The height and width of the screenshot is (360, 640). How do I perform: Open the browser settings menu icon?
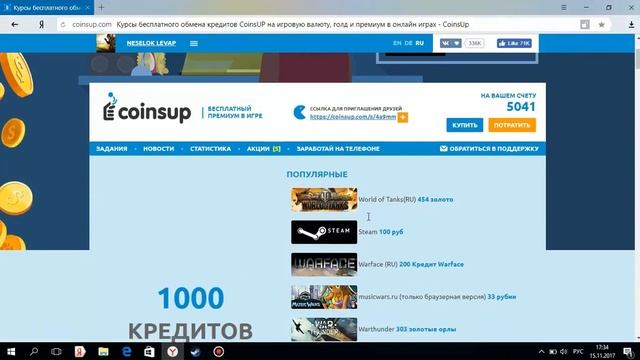tap(564, 7)
